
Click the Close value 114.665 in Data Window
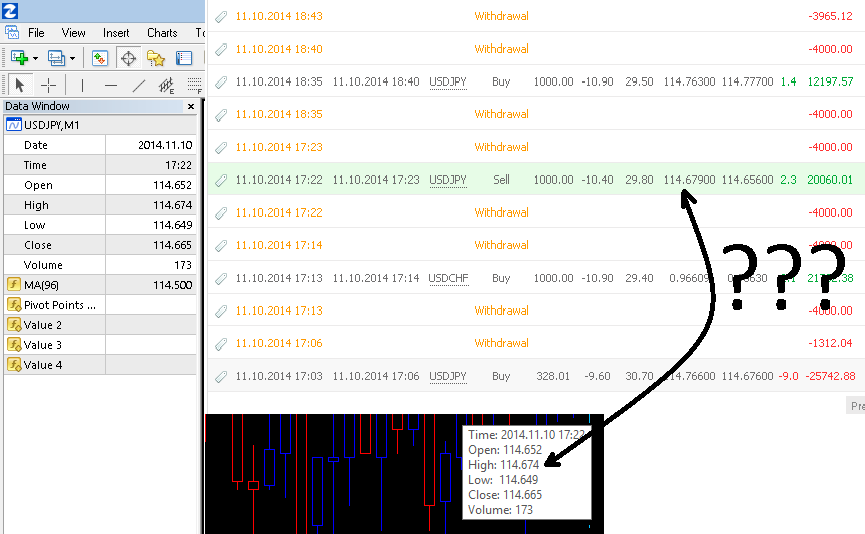coord(173,245)
